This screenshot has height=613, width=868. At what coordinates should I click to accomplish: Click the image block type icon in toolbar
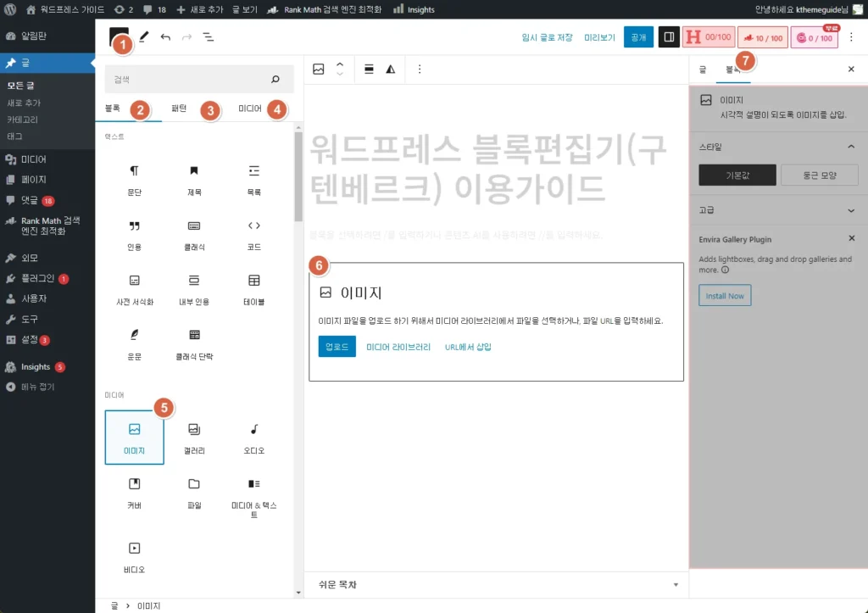click(319, 70)
